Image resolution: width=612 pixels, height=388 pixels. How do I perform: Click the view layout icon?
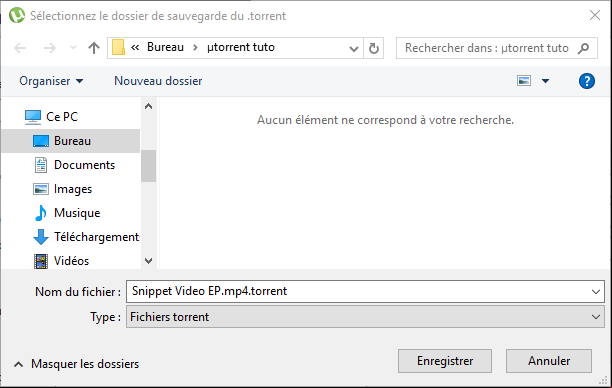[x=524, y=81]
